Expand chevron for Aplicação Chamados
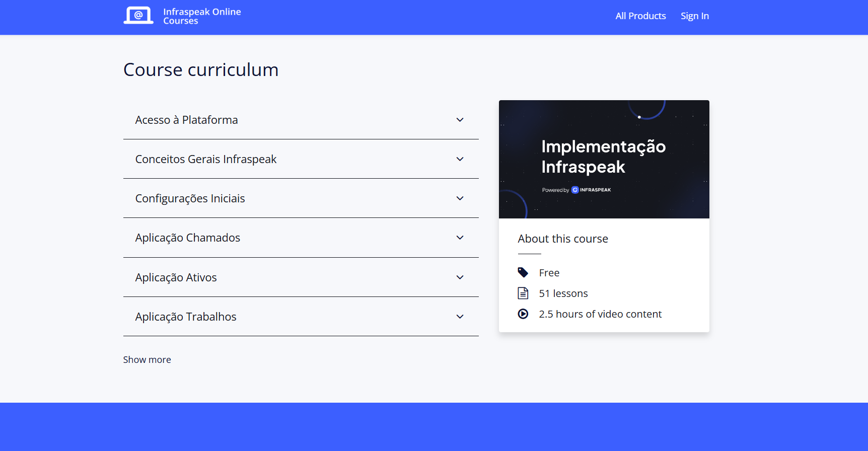The width and height of the screenshot is (868, 451). pyautogui.click(x=460, y=238)
